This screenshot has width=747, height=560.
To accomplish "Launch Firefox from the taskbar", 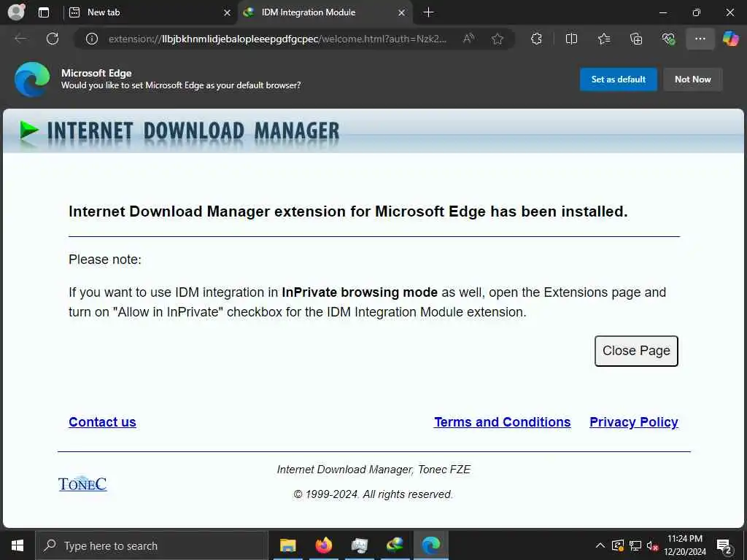I will tap(323, 545).
